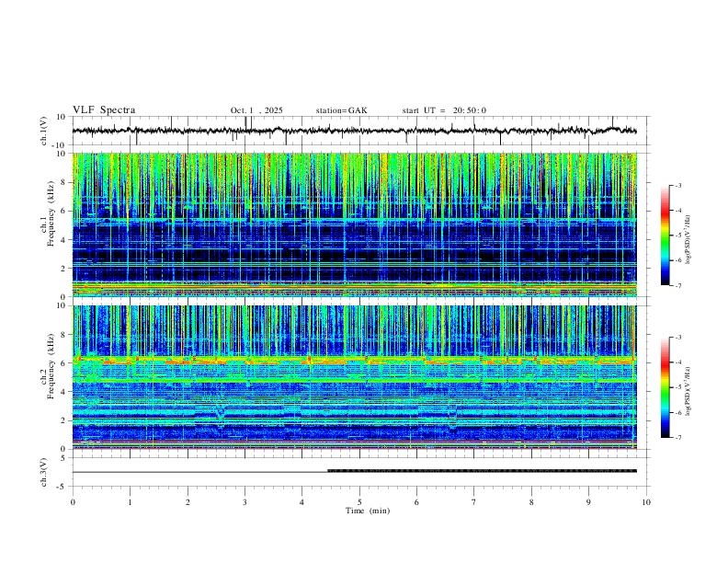Click the "station=GAK" label

click(x=341, y=110)
